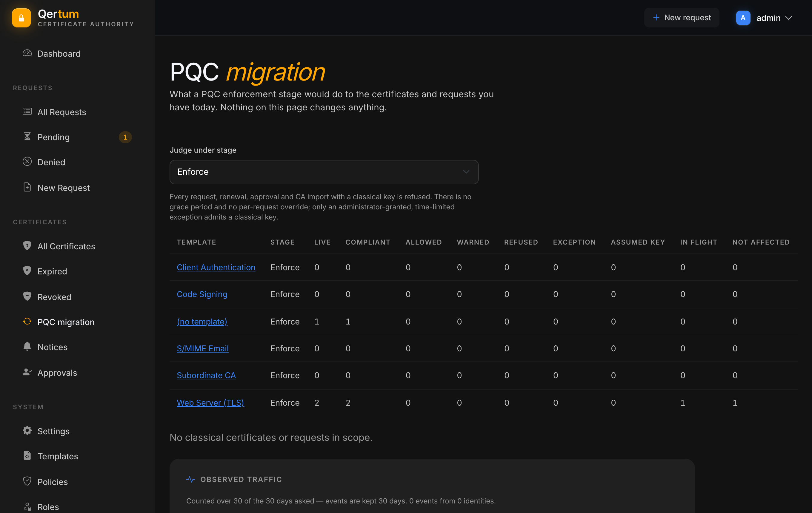
Task: Click the Expired shield icon
Action: 27,271
